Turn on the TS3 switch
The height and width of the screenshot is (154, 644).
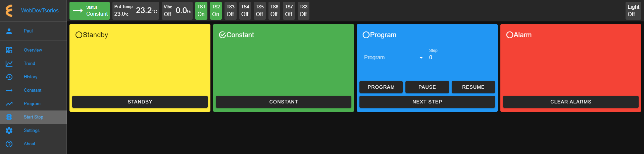(x=231, y=11)
